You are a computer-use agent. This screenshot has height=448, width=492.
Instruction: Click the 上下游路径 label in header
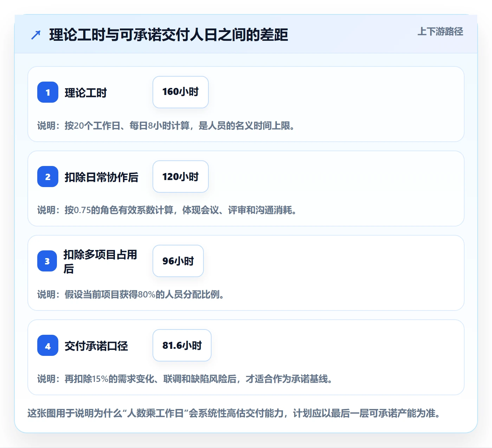coord(440,32)
